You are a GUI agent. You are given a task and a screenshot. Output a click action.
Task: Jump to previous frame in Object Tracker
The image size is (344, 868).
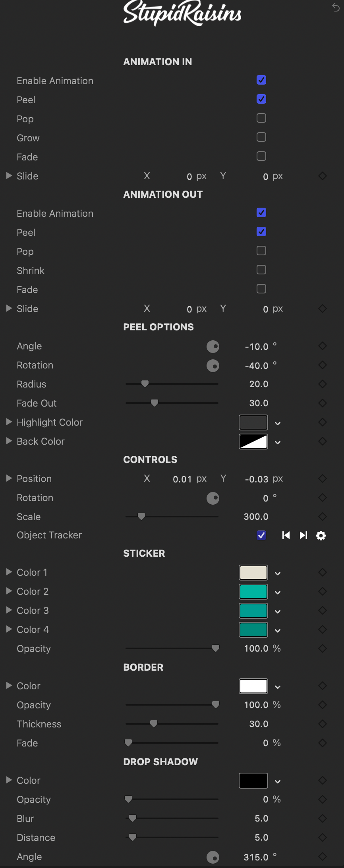[x=286, y=536]
